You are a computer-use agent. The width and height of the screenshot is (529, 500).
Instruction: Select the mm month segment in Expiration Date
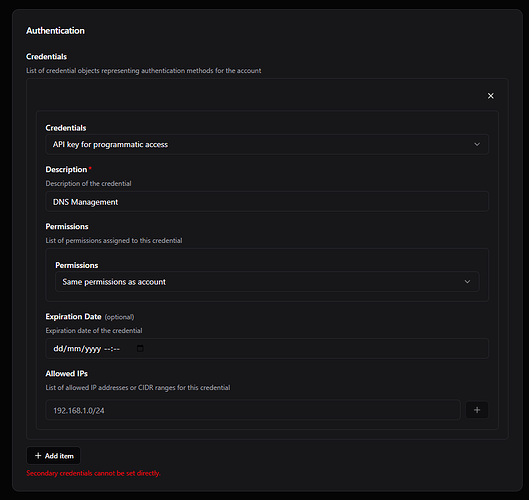pos(74,349)
